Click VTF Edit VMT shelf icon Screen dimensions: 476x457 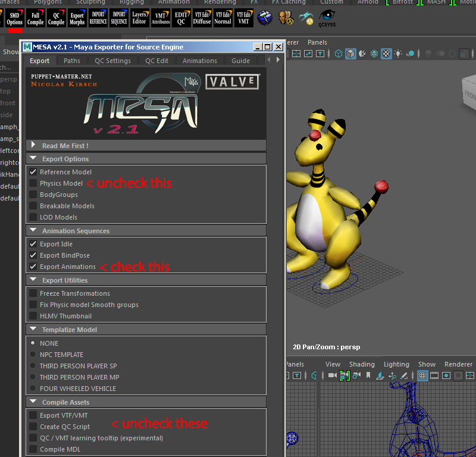pos(244,18)
